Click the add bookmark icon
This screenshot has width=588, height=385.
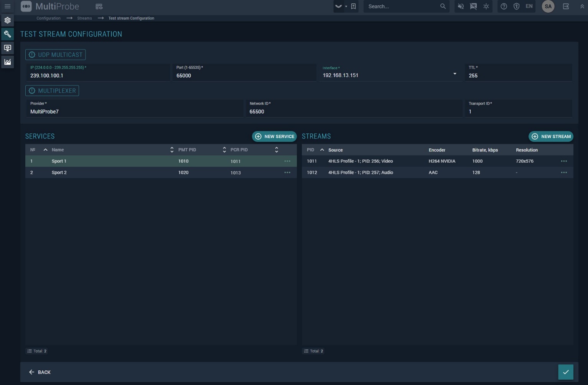pos(353,7)
